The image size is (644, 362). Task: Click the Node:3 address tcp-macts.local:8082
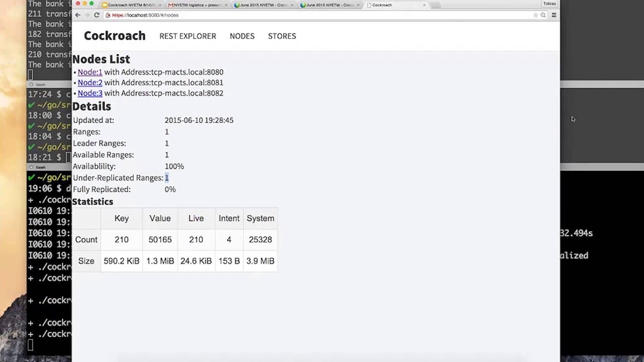tap(187, 94)
